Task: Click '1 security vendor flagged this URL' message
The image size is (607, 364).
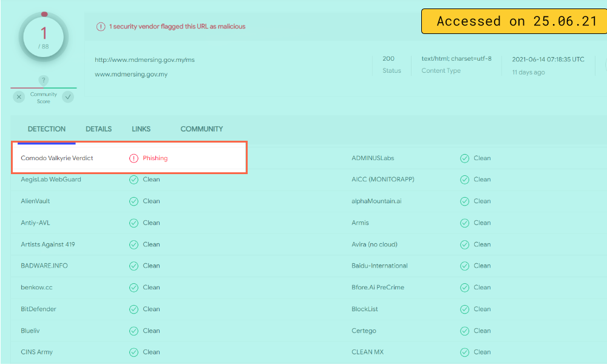Action: [x=177, y=27]
